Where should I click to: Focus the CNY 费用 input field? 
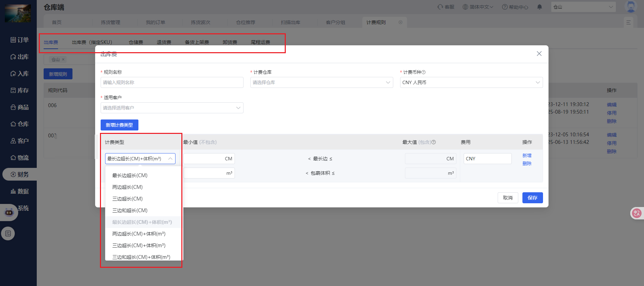click(x=487, y=159)
